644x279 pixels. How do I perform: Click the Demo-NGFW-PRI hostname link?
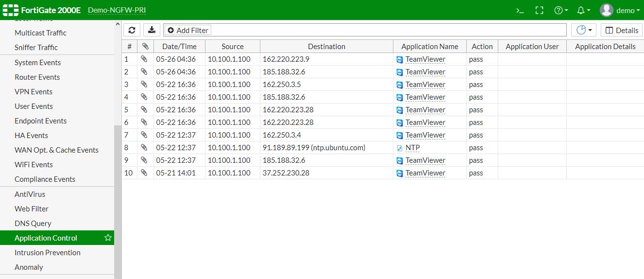tap(117, 10)
